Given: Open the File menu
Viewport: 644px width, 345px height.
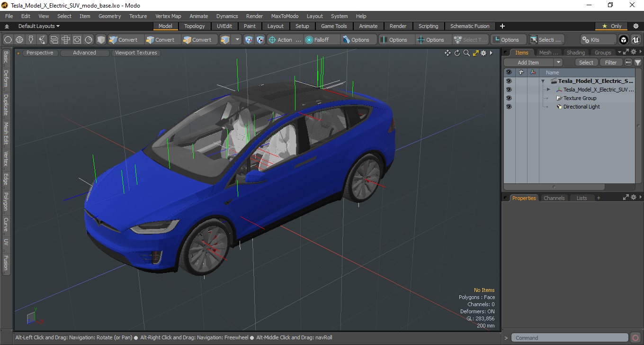Looking at the screenshot, I should [x=9, y=16].
